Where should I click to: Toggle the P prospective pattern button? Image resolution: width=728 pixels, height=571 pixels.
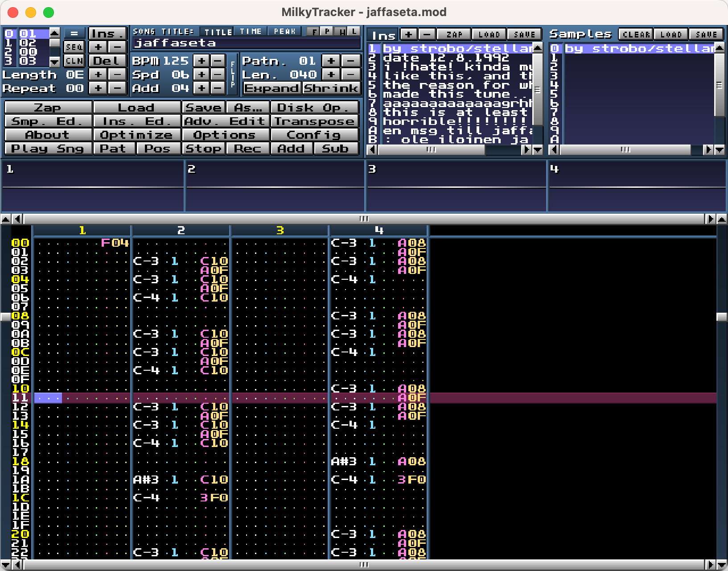point(328,31)
